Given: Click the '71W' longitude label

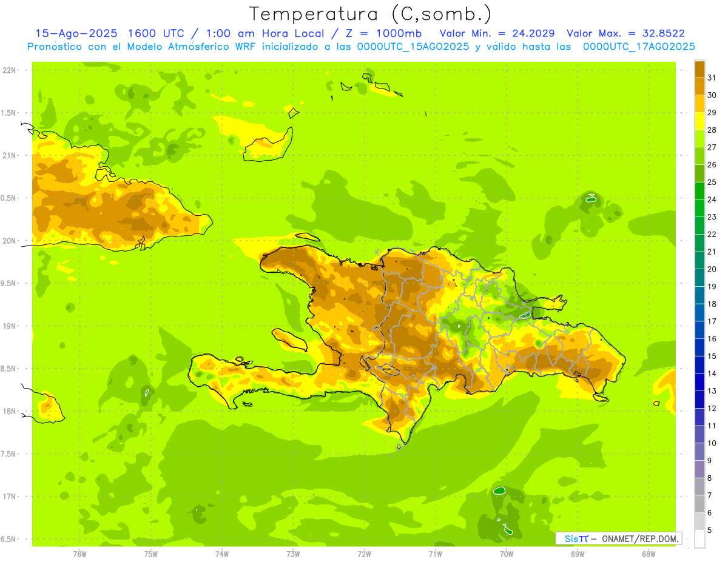Looking at the screenshot, I should 435,554.
